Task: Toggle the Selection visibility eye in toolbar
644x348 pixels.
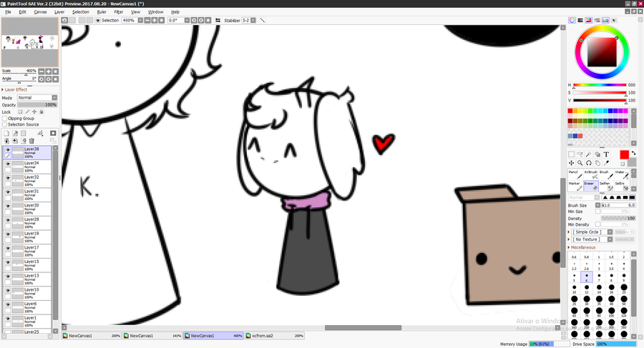Action: click(98, 20)
